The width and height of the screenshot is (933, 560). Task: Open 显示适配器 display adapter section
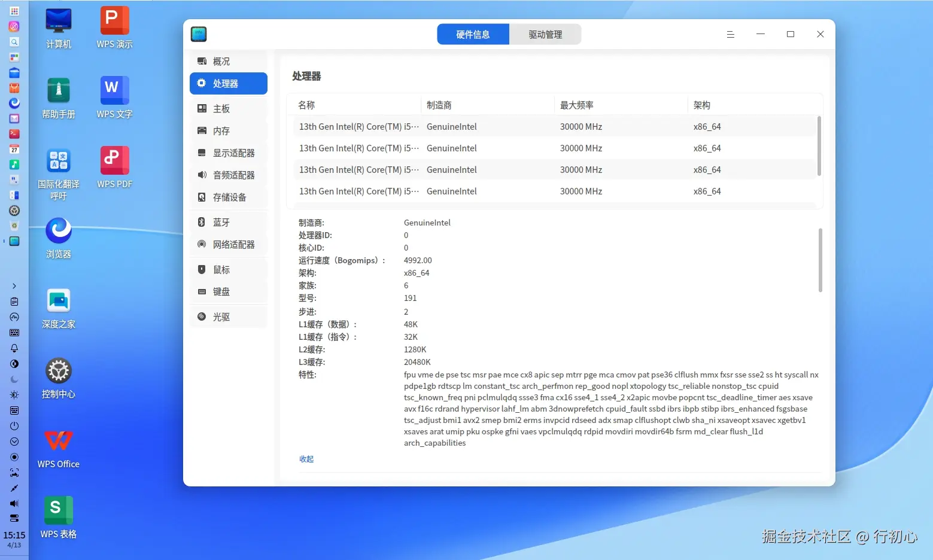[228, 153]
